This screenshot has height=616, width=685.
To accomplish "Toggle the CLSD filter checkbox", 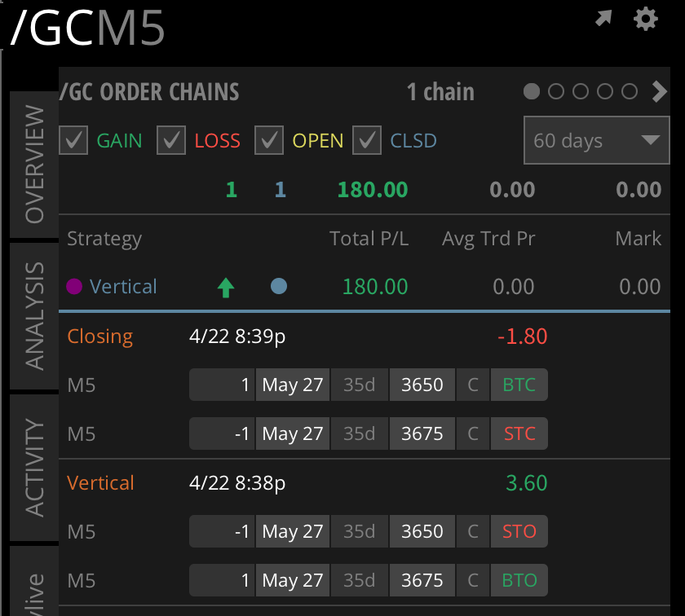I will click(366, 139).
